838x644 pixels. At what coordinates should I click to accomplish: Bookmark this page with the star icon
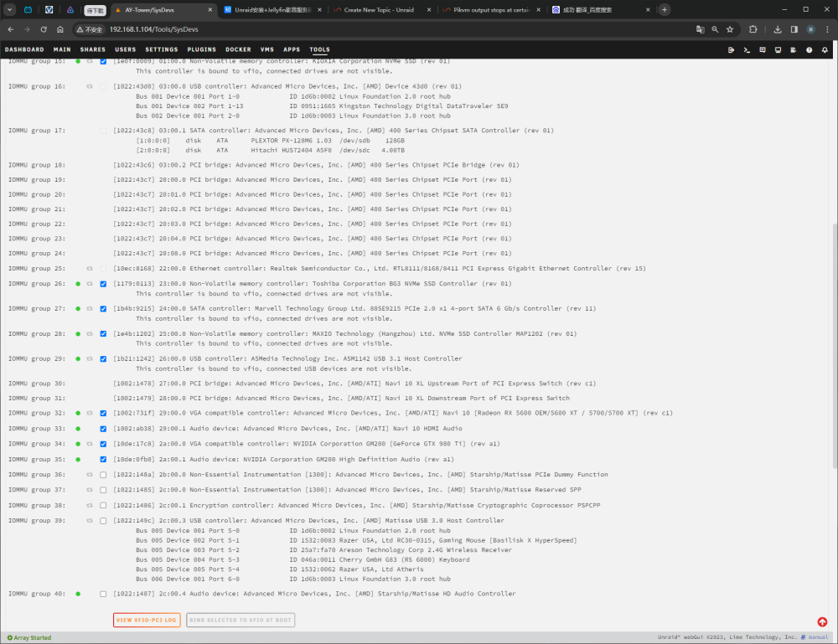730,29
